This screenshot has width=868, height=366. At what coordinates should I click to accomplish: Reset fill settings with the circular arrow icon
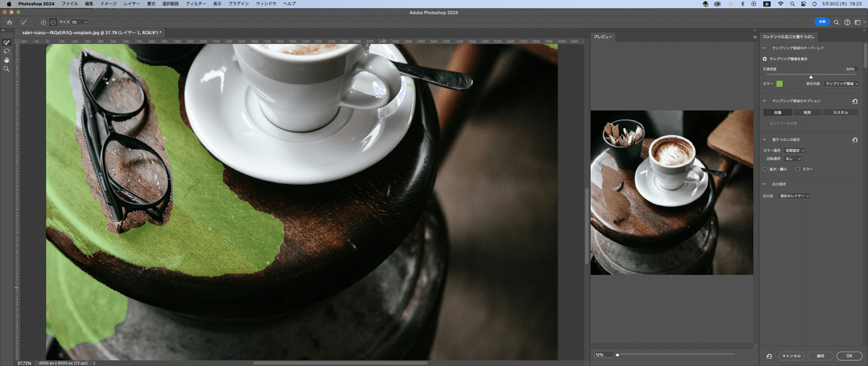[x=855, y=140]
